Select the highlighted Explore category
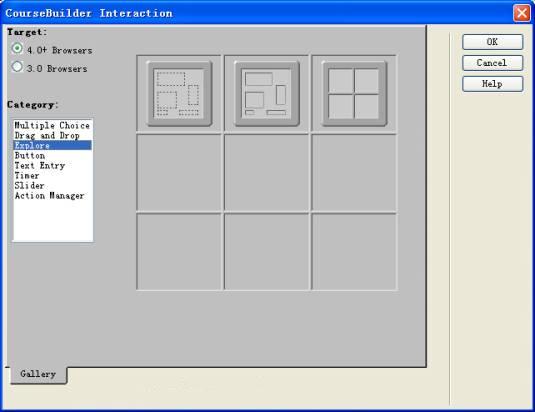535x412 pixels. coord(53,145)
